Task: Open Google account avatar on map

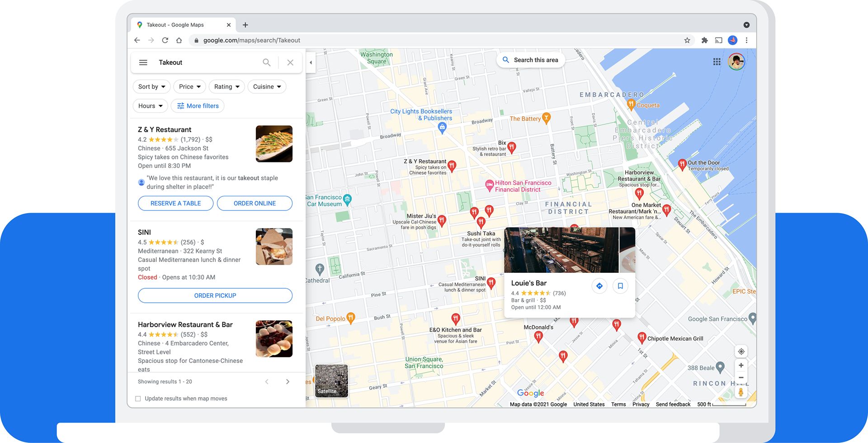Action: (x=736, y=62)
